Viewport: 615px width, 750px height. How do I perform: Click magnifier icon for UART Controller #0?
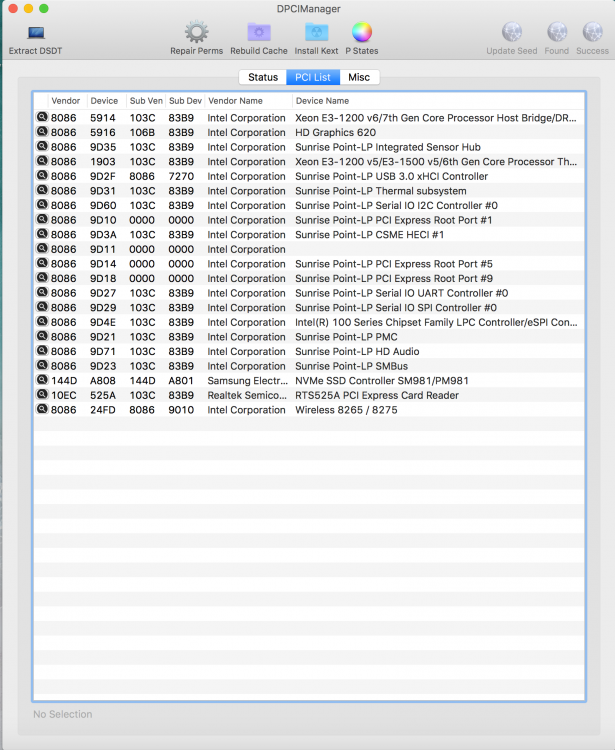pyautogui.click(x=42, y=292)
